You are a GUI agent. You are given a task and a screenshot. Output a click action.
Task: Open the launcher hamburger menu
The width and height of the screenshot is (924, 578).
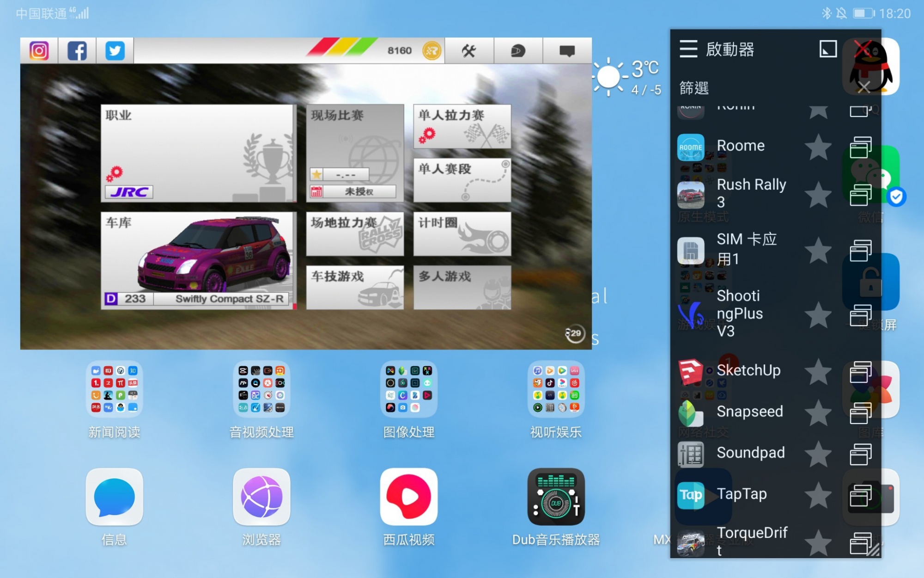[x=688, y=49]
